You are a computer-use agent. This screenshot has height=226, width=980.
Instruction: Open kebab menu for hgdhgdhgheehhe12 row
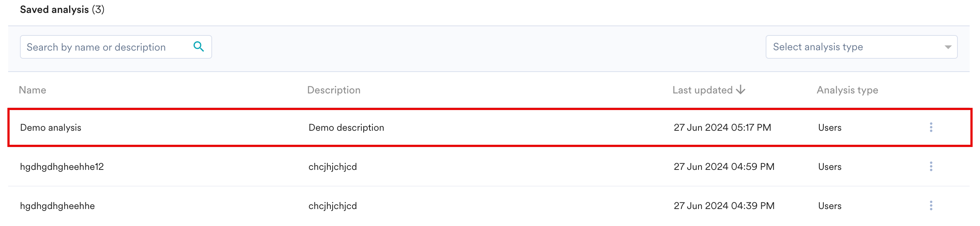pos(930,166)
